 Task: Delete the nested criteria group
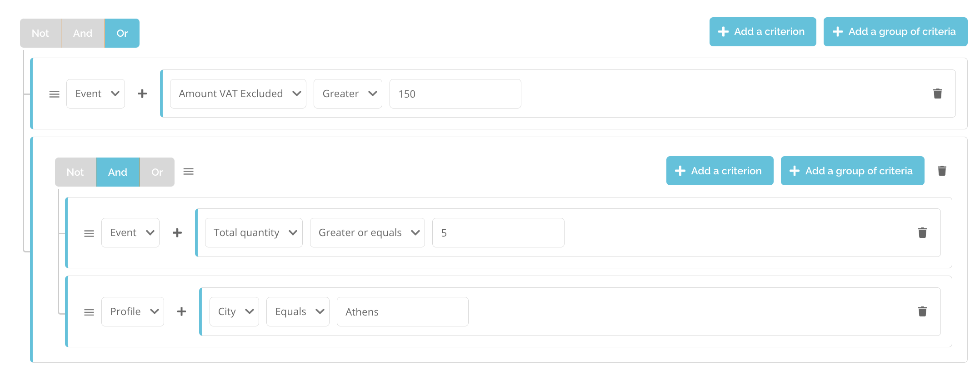tap(942, 171)
